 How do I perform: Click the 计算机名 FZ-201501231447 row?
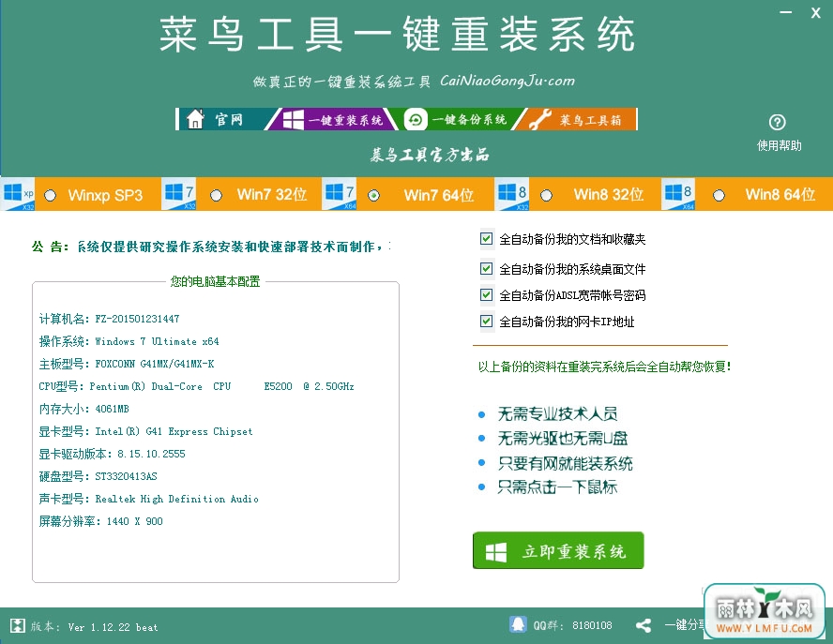coord(109,319)
